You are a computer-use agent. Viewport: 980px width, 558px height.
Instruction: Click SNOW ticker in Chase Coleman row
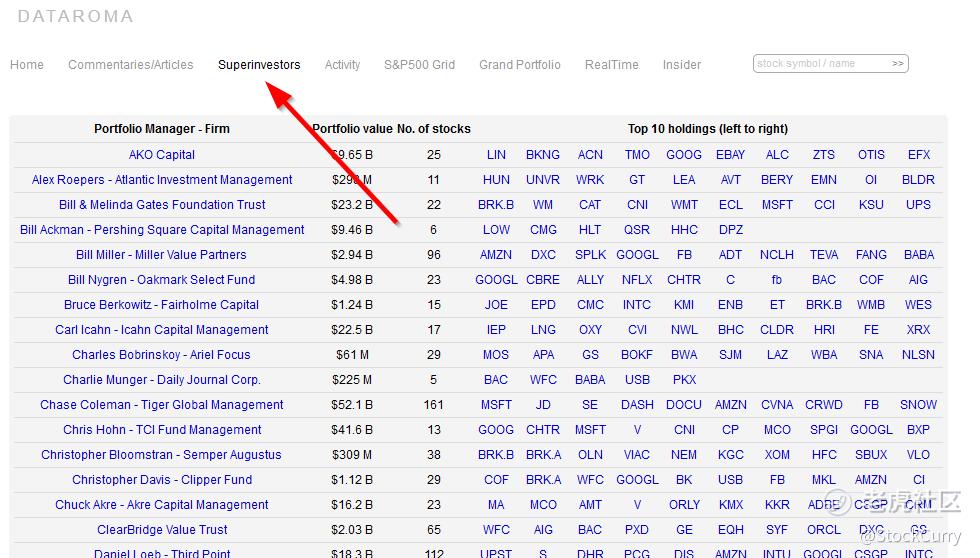(918, 405)
